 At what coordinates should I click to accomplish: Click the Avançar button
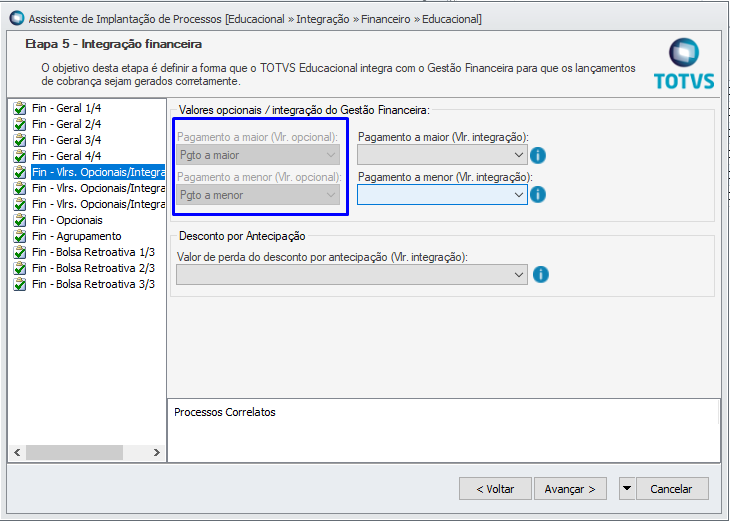pos(570,488)
